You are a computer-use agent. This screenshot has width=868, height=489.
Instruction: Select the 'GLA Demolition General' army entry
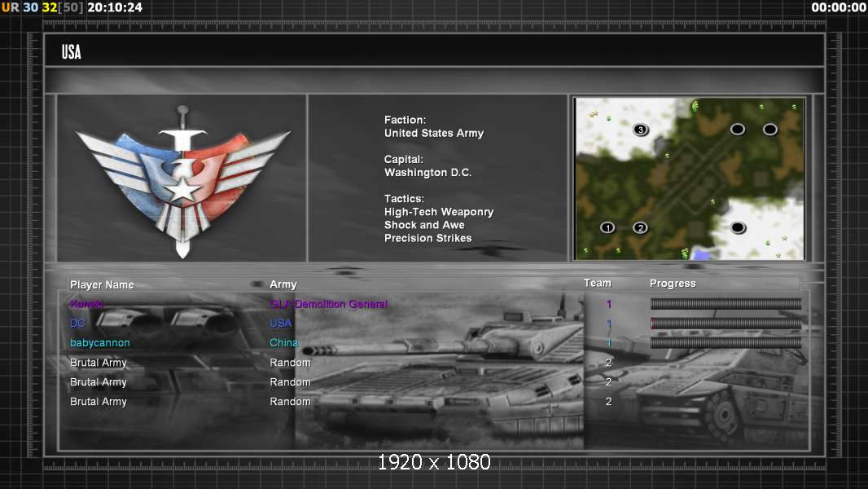[x=329, y=304]
